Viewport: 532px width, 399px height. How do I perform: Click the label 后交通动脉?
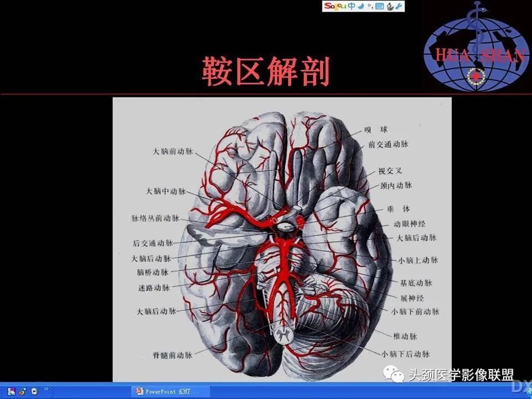(153, 243)
